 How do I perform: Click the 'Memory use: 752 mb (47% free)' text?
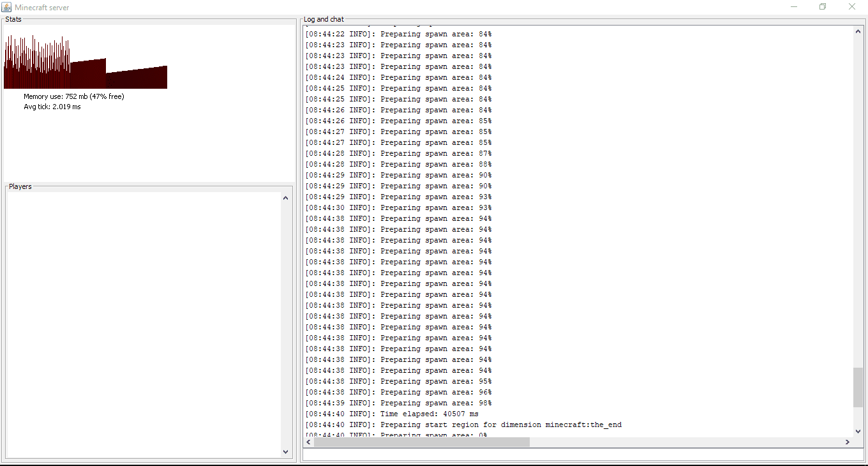click(x=74, y=96)
